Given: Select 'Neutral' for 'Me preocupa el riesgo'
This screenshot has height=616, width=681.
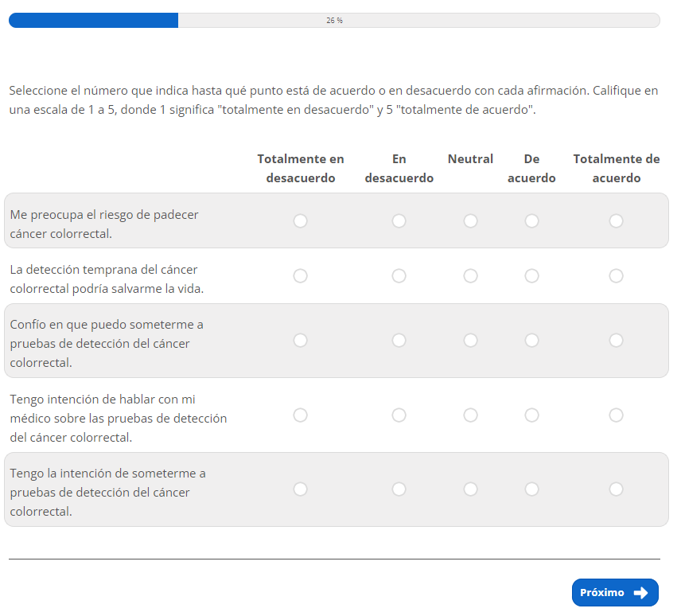Looking at the screenshot, I should 470,221.
